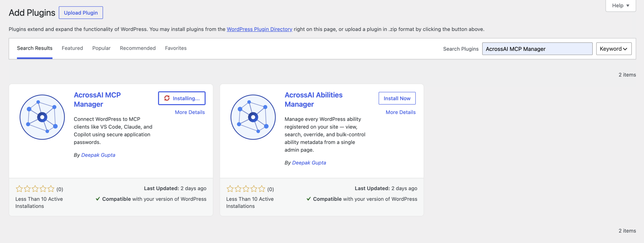This screenshot has height=243, width=644.
Task: Open the WordPress Plugin Directory link
Action: point(259,29)
